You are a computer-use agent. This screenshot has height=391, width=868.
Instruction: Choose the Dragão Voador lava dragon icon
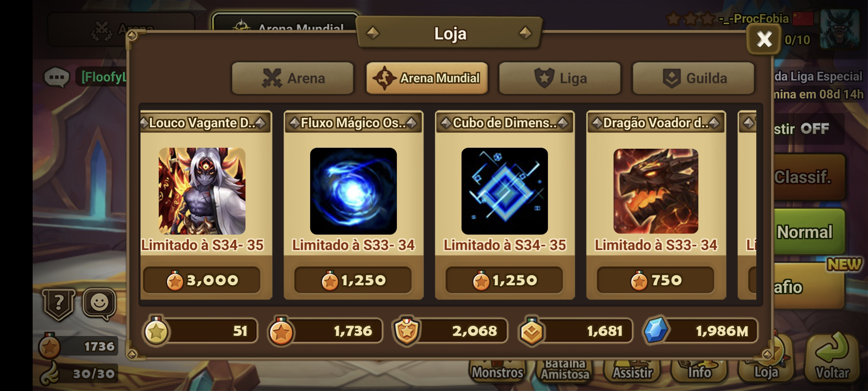[x=656, y=191]
